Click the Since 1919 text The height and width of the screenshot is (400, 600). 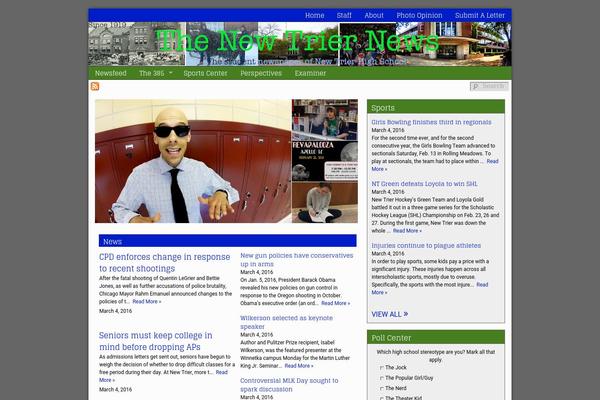(x=108, y=25)
